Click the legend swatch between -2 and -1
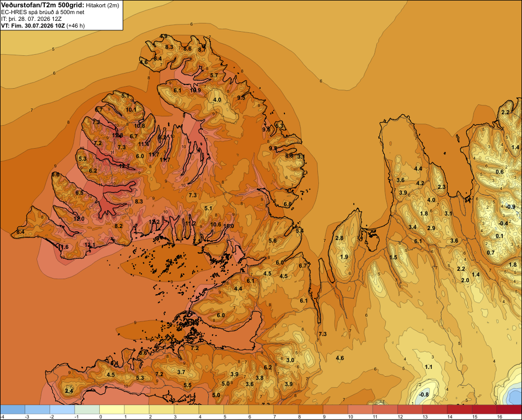 click(62, 410)
